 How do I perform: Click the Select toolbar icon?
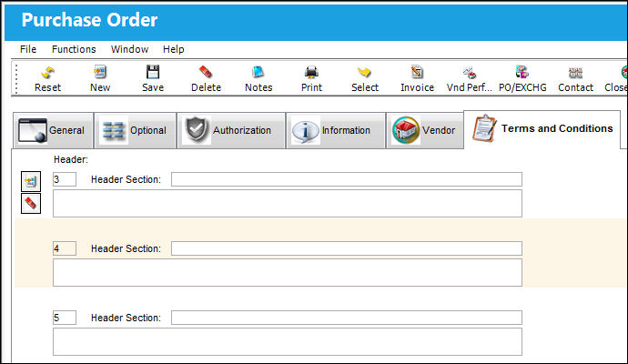tap(364, 79)
